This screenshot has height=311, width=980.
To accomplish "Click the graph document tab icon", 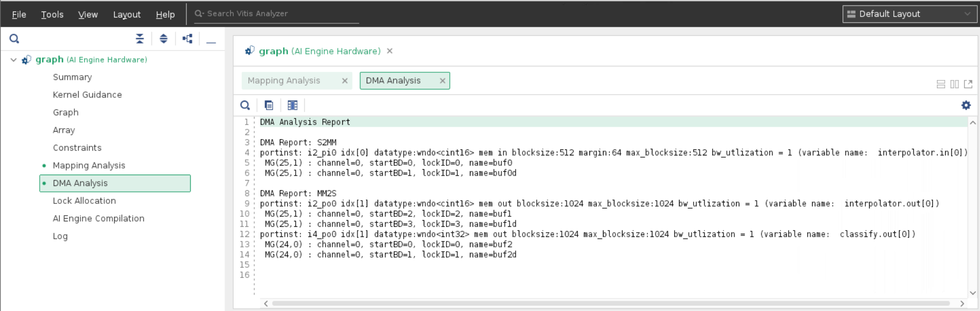I will (x=250, y=51).
